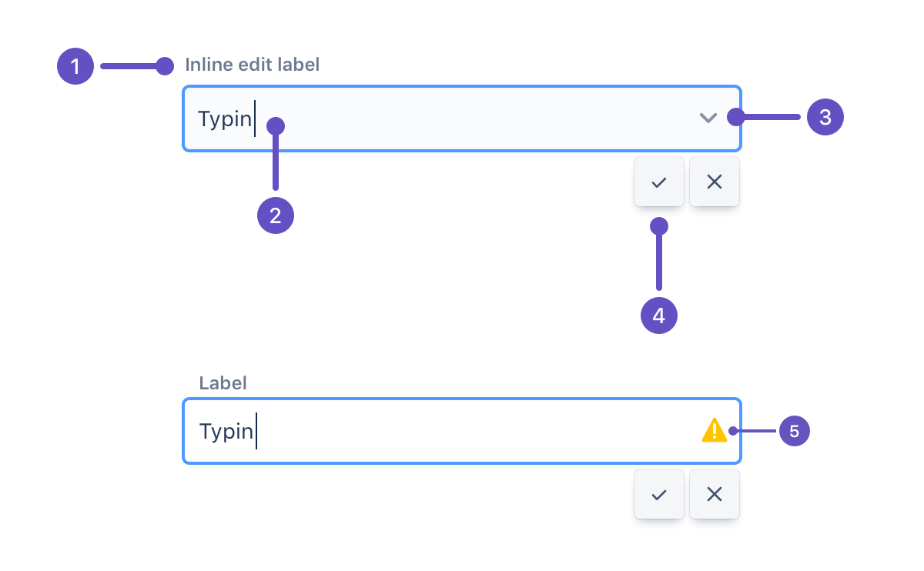
Task: Select annotation marker number 3
Action: (825, 118)
